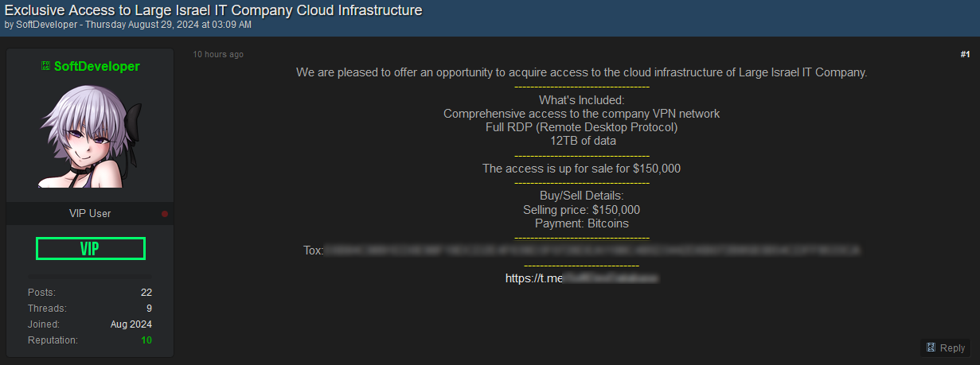Click the thread title heading
Screen dimensions: 980x365
[213, 10]
